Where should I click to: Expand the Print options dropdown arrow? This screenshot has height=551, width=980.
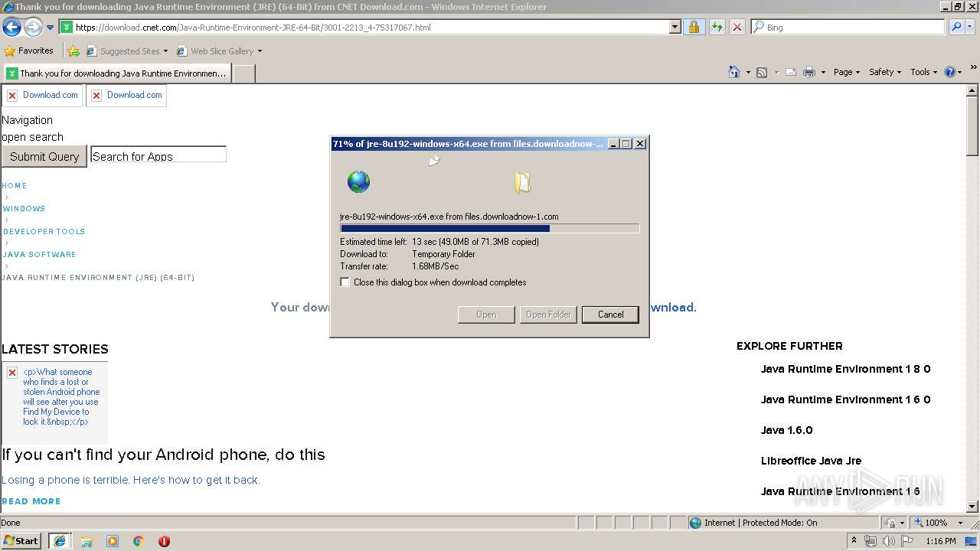point(823,72)
